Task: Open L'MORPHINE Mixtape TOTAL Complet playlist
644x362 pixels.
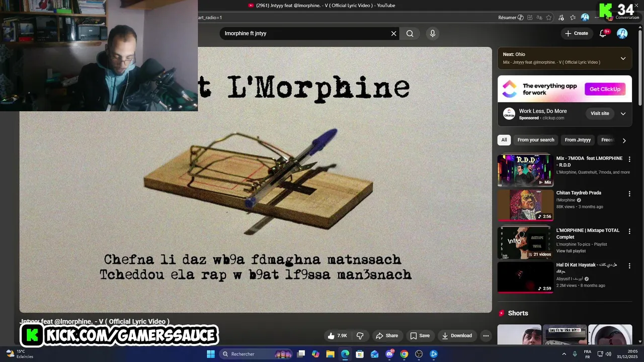Action: point(588,234)
